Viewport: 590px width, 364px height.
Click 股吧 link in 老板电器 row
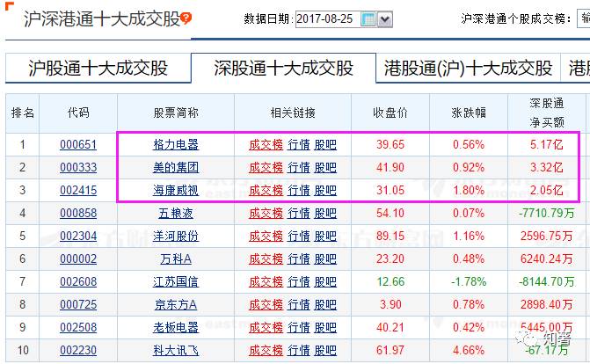(325, 327)
